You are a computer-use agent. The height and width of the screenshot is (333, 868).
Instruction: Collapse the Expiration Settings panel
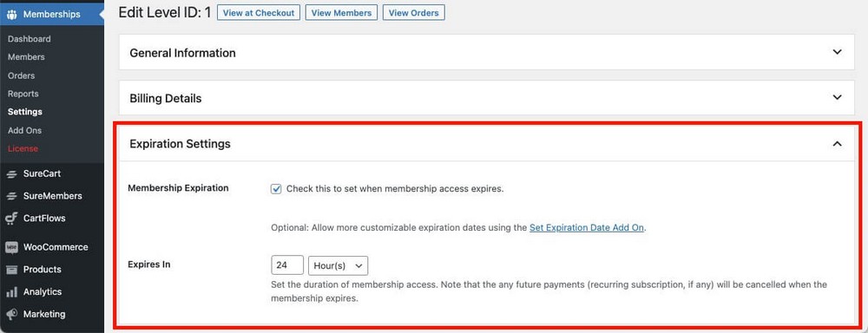[837, 144]
